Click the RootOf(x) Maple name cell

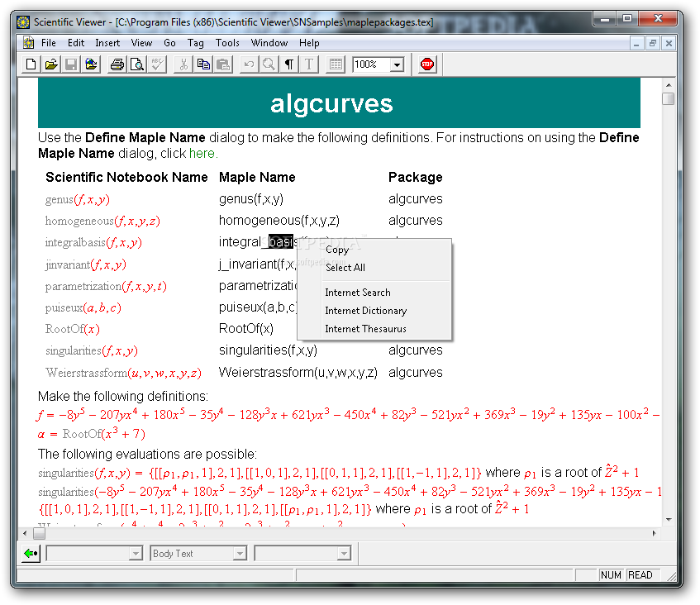246,329
